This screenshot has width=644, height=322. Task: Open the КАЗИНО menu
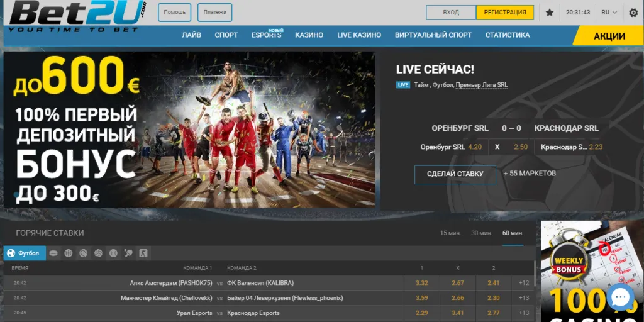309,35
